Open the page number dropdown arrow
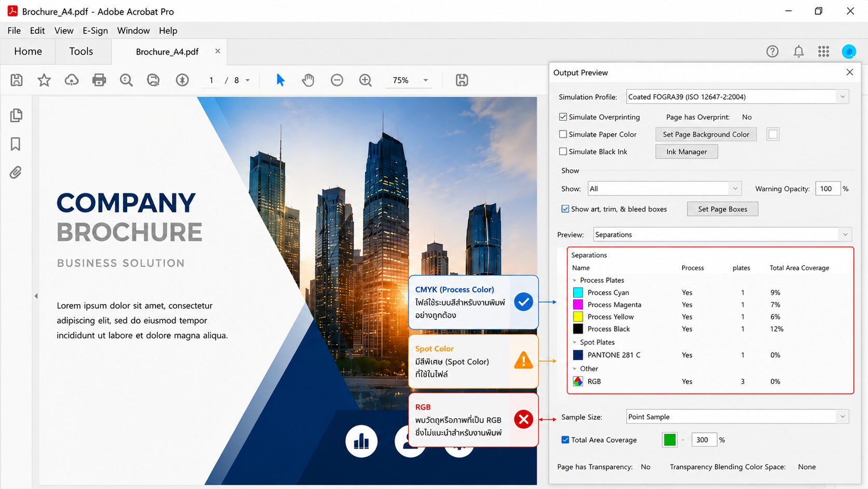This screenshot has height=489, width=868. point(248,80)
